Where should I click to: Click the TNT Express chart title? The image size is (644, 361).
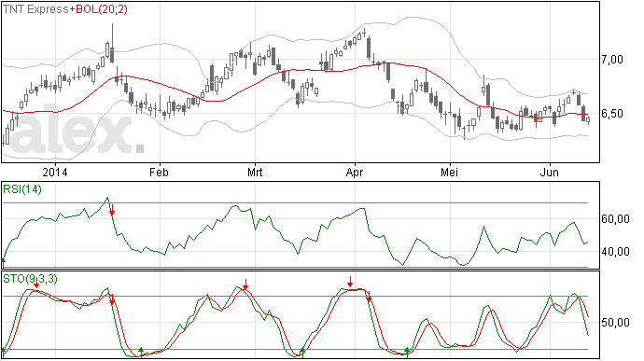[35, 9]
